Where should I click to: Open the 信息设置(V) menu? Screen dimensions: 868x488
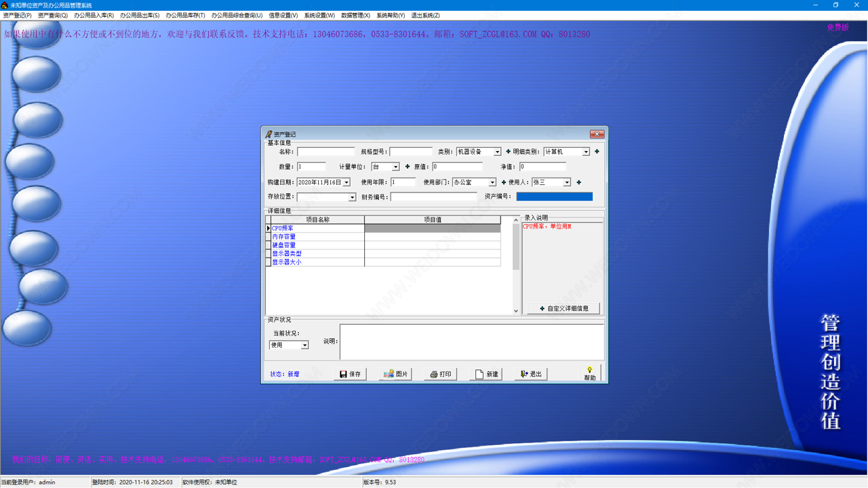click(283, 15)
